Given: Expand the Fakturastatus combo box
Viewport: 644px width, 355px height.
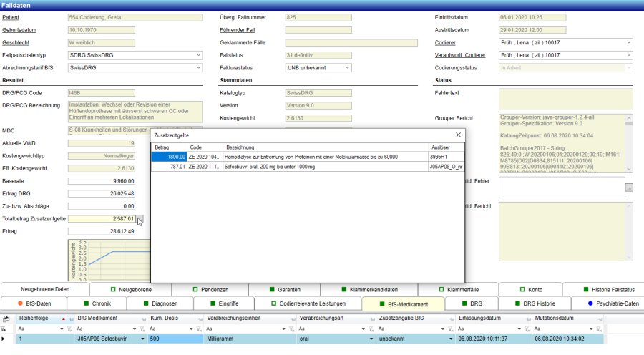Looking at the screenshot, I should (x=347, y=67).
